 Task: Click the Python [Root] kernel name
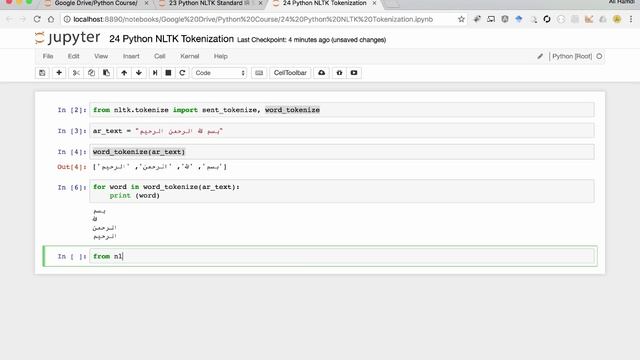pyautogui.click(x=572, y=56)
